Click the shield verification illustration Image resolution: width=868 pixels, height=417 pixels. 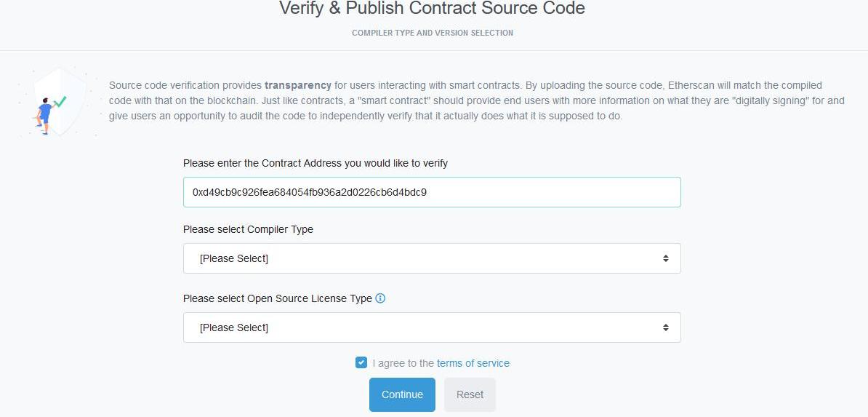58,102
